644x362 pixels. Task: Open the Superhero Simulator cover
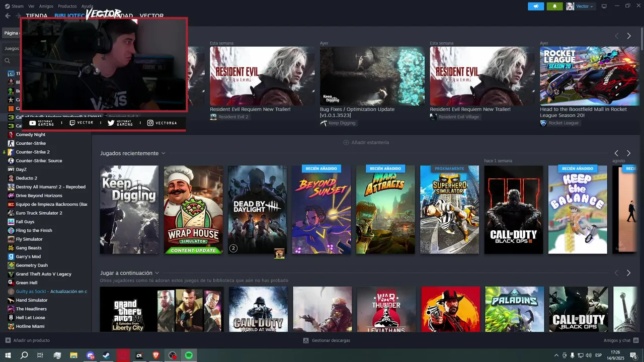449,210
